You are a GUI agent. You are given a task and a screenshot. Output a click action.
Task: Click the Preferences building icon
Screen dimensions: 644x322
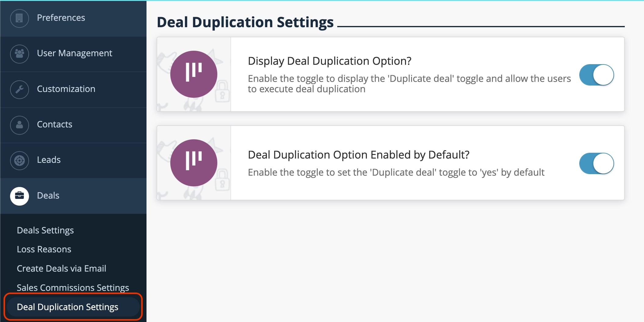click(x=19, y=18)
